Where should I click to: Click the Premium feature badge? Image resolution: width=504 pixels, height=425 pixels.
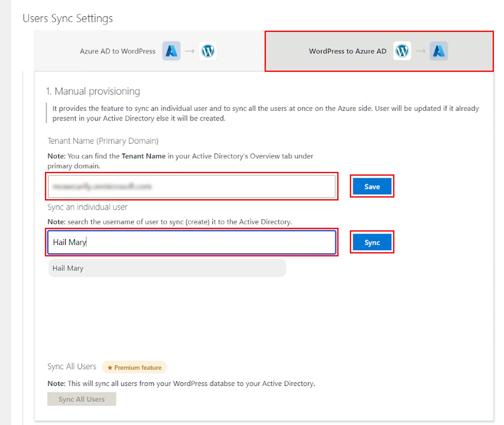pos(134,367)
